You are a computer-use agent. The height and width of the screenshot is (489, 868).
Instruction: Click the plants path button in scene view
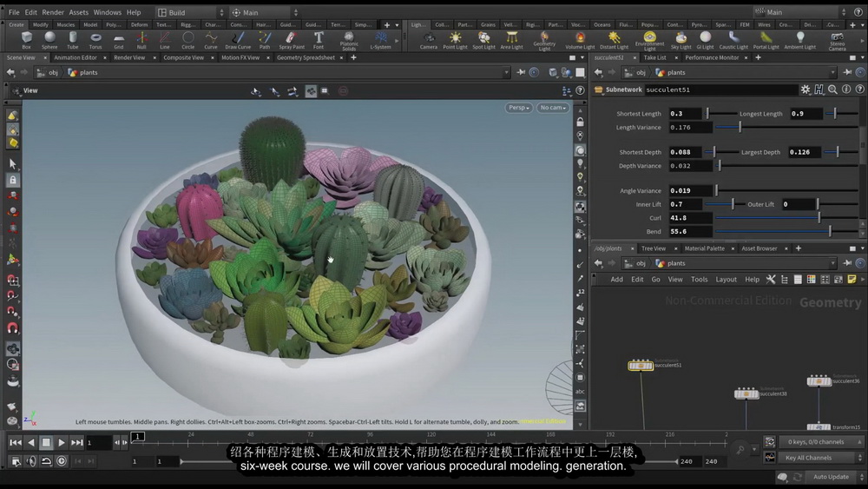[x=82, y=73]
